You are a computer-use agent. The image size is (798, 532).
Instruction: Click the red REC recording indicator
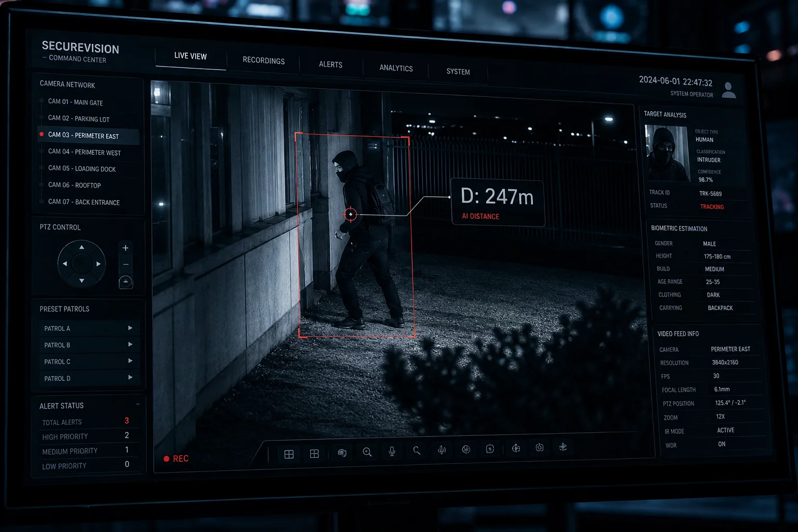click(176, 459)
